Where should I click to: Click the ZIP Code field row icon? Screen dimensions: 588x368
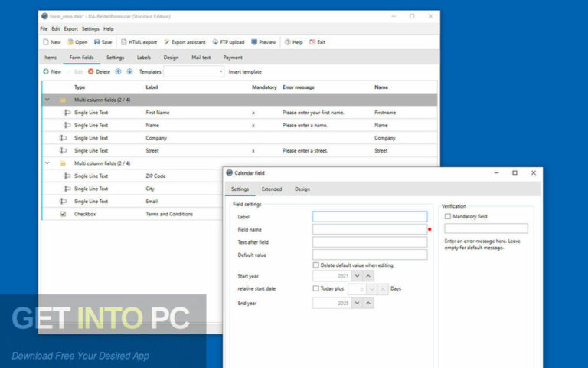click(67, 176)
